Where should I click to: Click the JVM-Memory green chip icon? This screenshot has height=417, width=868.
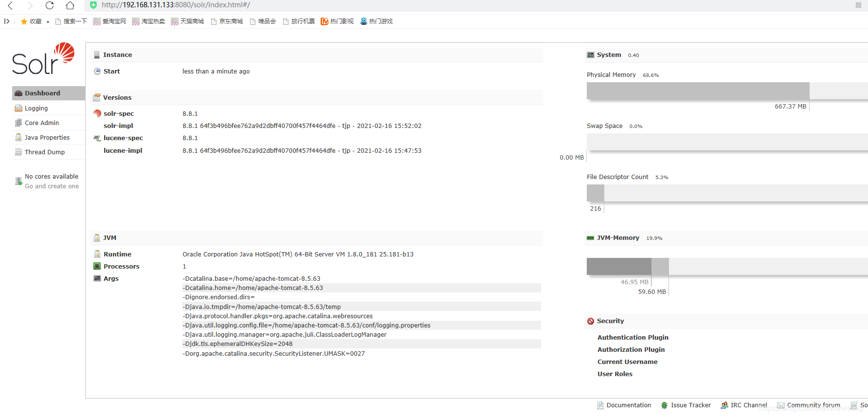[591, 238]
